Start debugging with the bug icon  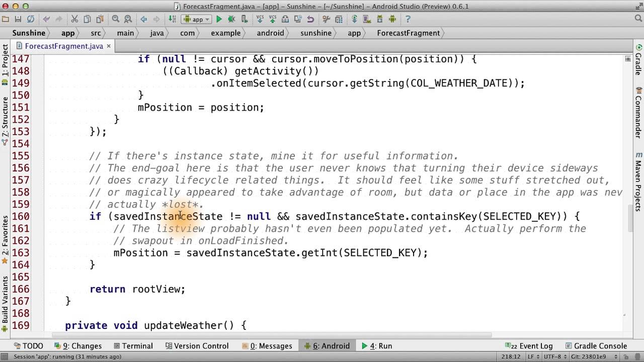[231, 19]
